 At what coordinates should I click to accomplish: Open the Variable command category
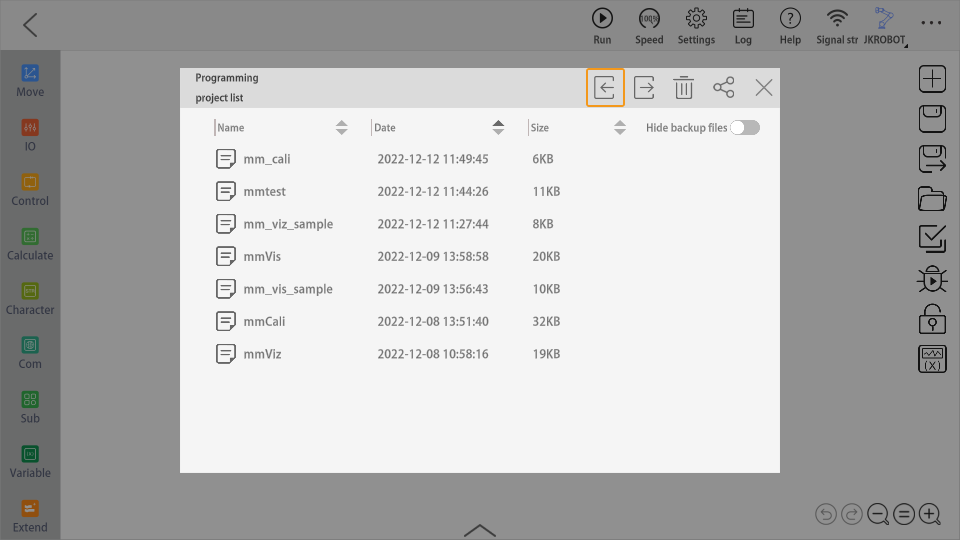tap(30, 462)
